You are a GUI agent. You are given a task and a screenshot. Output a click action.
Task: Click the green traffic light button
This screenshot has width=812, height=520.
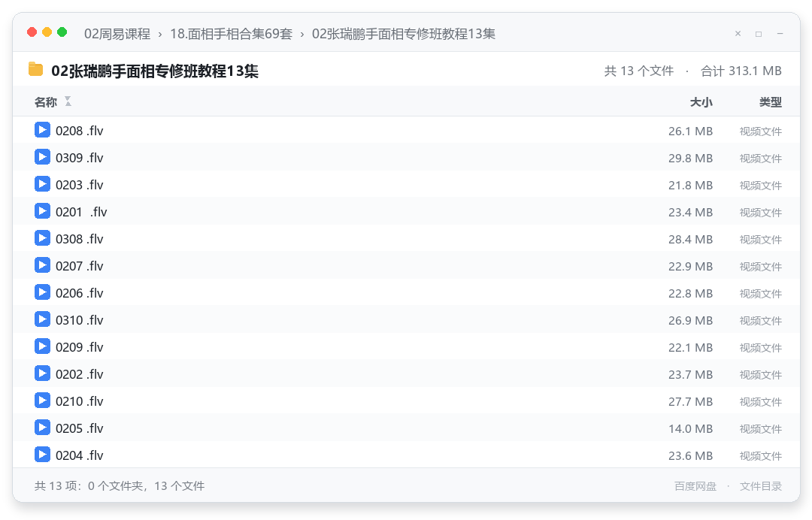tap(62, 32)
